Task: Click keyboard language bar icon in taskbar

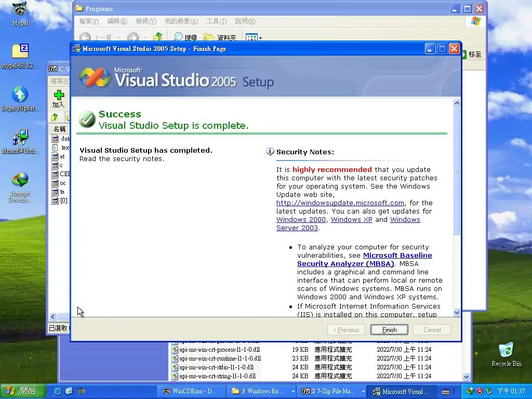Action: pos(446,392)
